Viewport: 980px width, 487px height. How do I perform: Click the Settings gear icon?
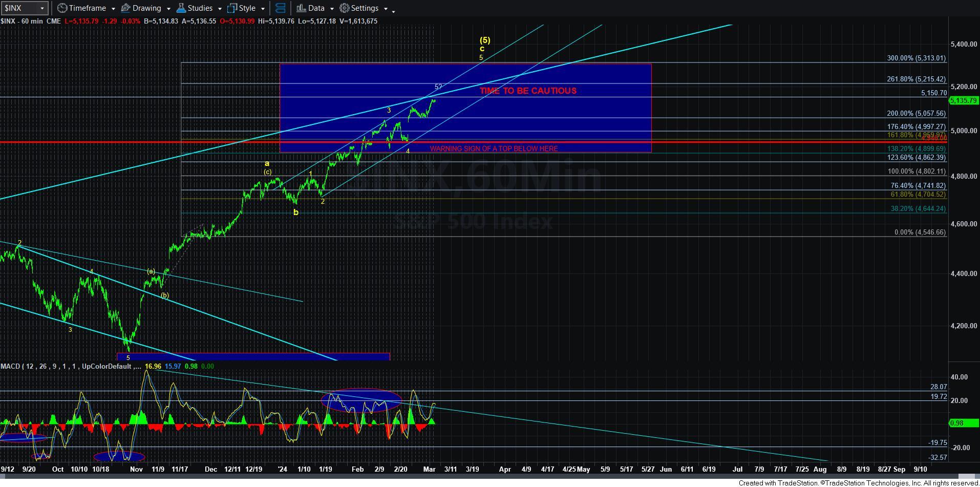point(345,8)
